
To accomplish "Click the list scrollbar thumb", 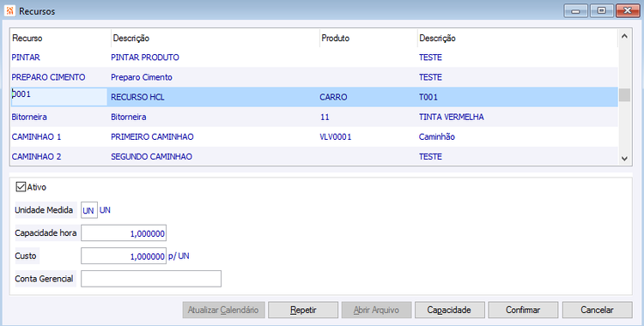I will [x=624, y=95].
